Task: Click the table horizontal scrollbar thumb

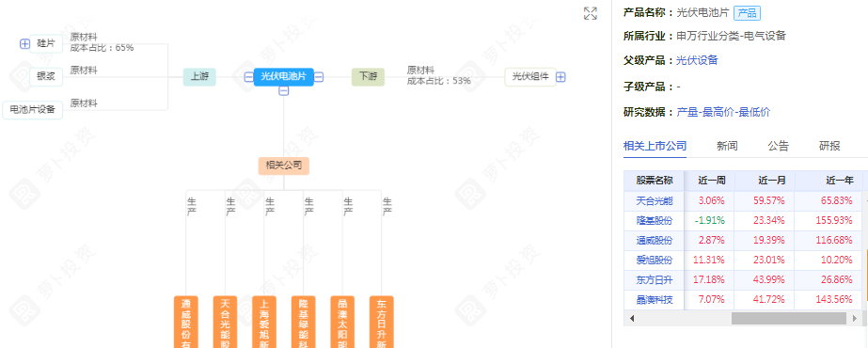Action: tap(789, 318)
